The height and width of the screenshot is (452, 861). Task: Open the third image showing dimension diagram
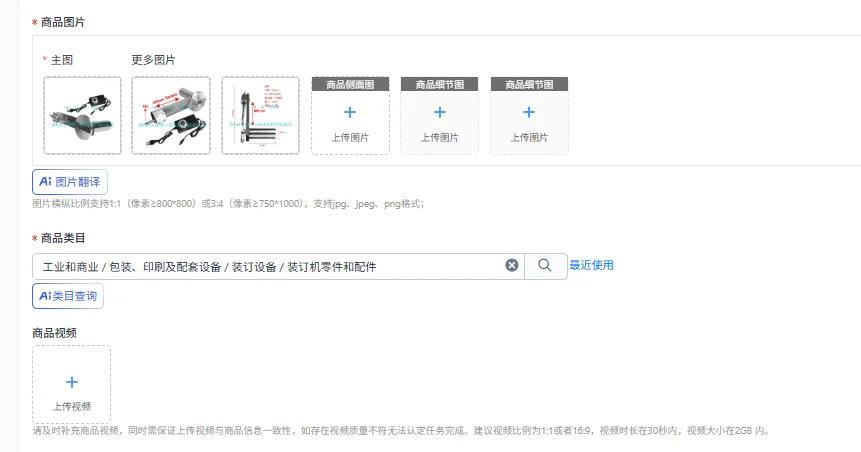tap(261, 115)
